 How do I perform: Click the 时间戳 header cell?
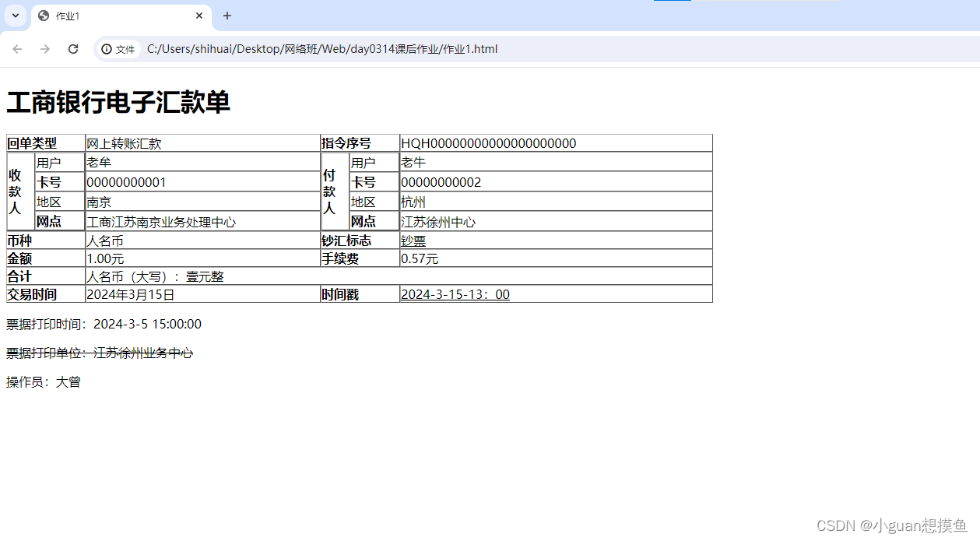pyautogui.click(x=360, y=294)
